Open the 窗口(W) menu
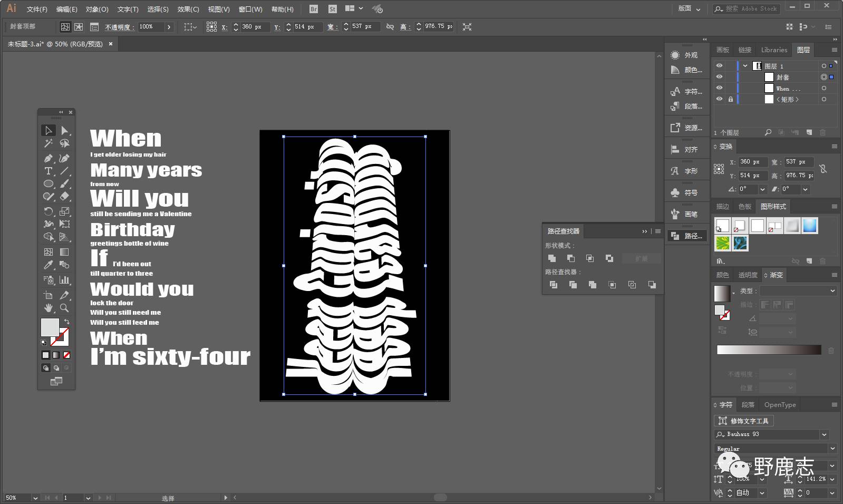 [x=250, y=9]
